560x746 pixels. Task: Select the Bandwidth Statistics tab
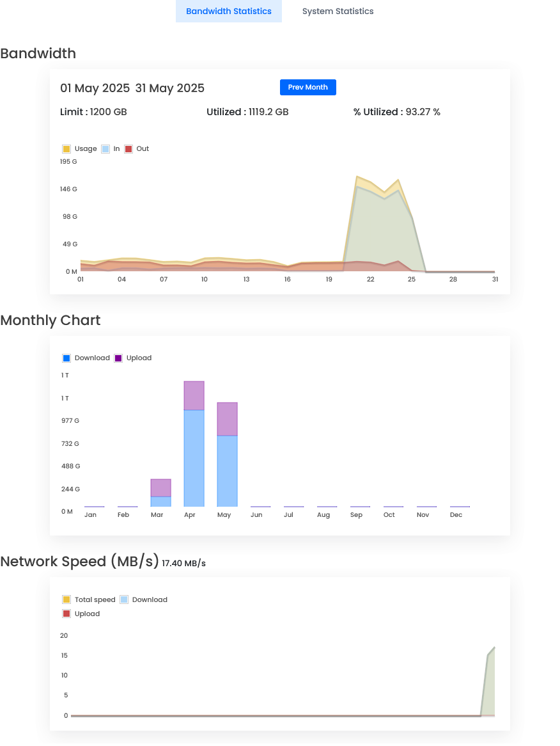228,12
